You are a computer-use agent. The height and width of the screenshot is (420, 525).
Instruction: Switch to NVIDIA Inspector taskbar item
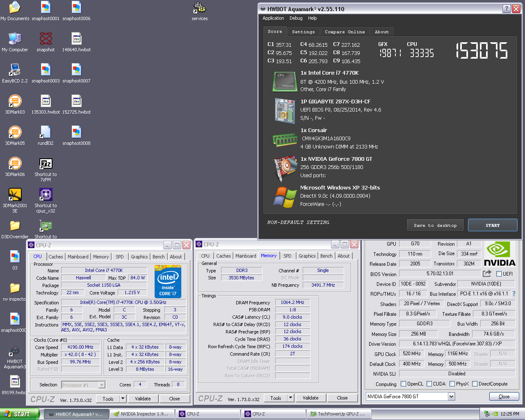click(x=142, y=414)
